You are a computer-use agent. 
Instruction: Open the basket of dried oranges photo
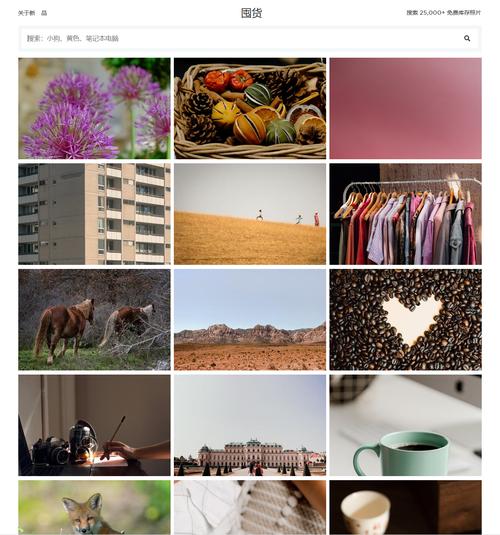click(250, 108)
